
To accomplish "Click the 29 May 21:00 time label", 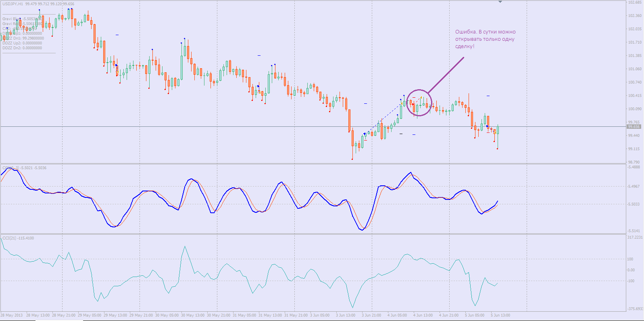I will pos(141,315).
